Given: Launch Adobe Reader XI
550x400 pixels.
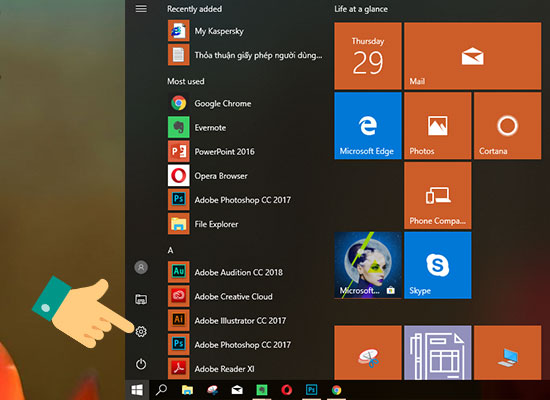Looking at the screenshot, I should coord(245,368).
